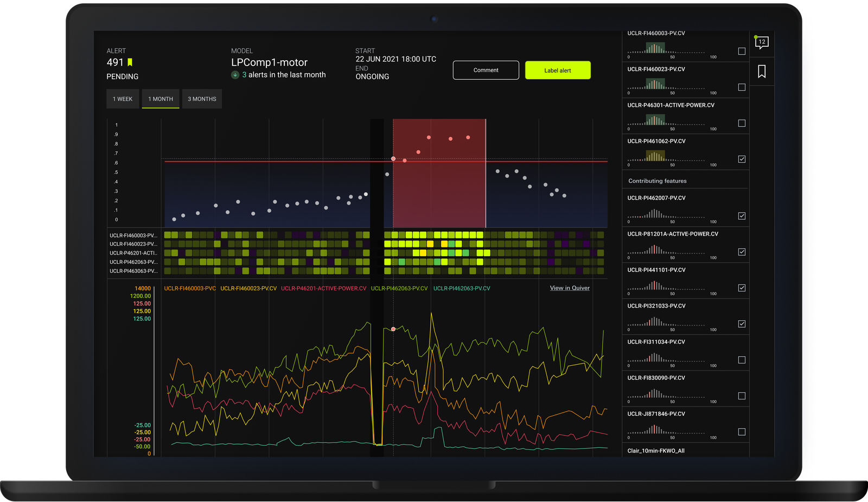This screenshot has height=502, width=868.
Task: Click the Clair_10min-FKWO_All entry
Action: tap(656, 450)
